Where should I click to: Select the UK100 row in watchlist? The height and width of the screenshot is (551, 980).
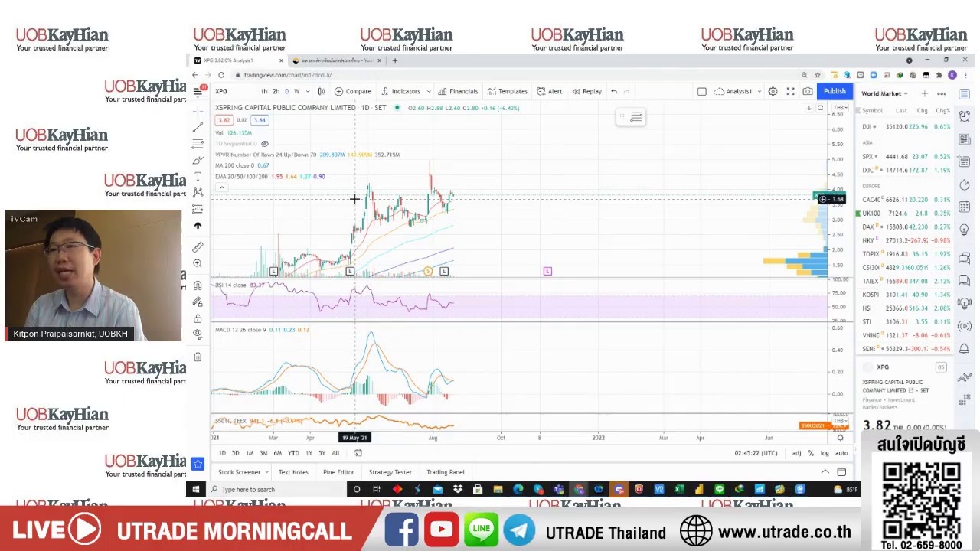[x=904, y=214]
